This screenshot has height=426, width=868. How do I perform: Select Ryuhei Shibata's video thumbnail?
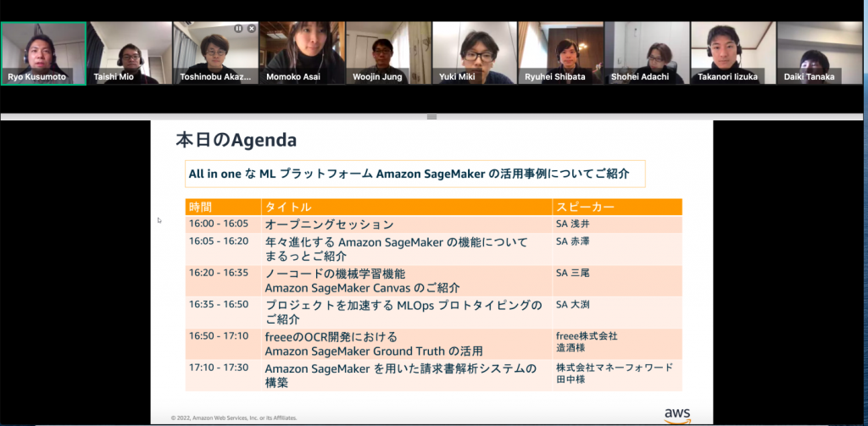pos(561,53)
